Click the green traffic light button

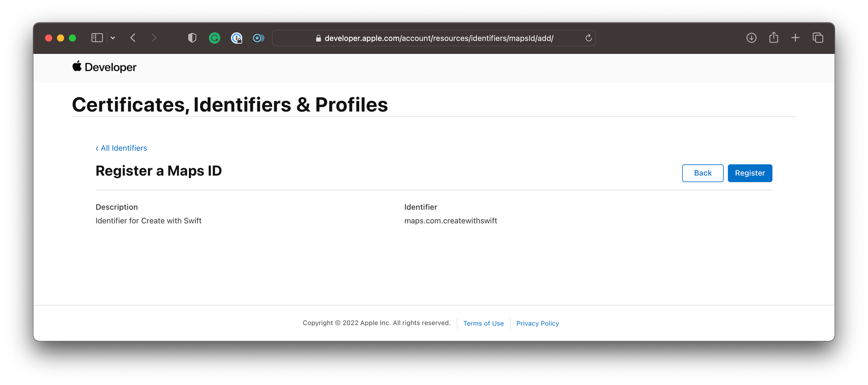pos(72,38)
